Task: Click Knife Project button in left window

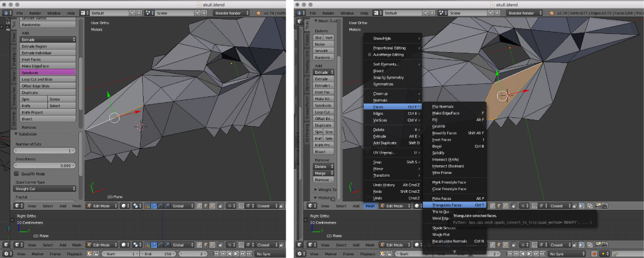Action: click(x=48, y=112)
